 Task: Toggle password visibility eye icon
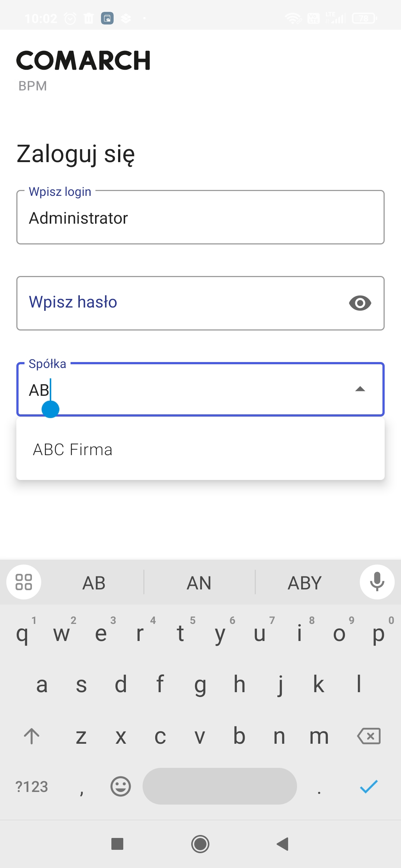click(x=360, y=303)
